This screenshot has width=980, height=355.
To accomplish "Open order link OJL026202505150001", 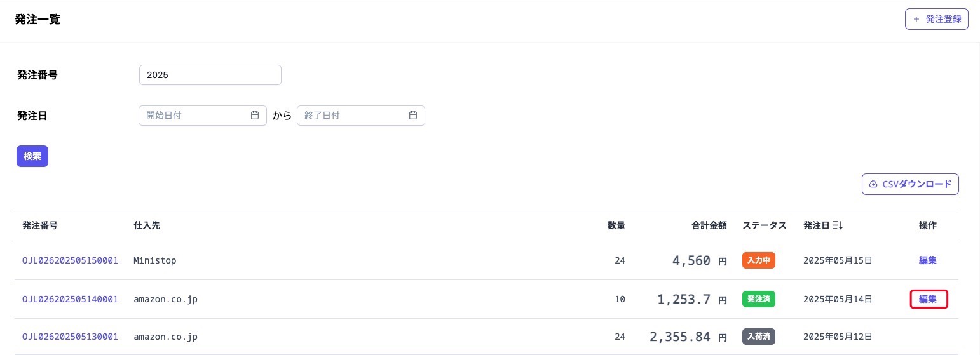I will click(70, 260).
